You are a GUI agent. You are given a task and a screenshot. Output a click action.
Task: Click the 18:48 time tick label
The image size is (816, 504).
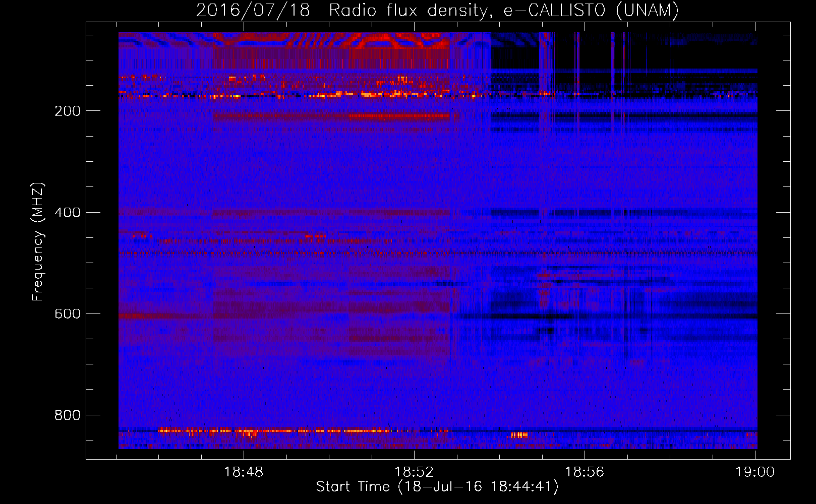click(244, 472)
